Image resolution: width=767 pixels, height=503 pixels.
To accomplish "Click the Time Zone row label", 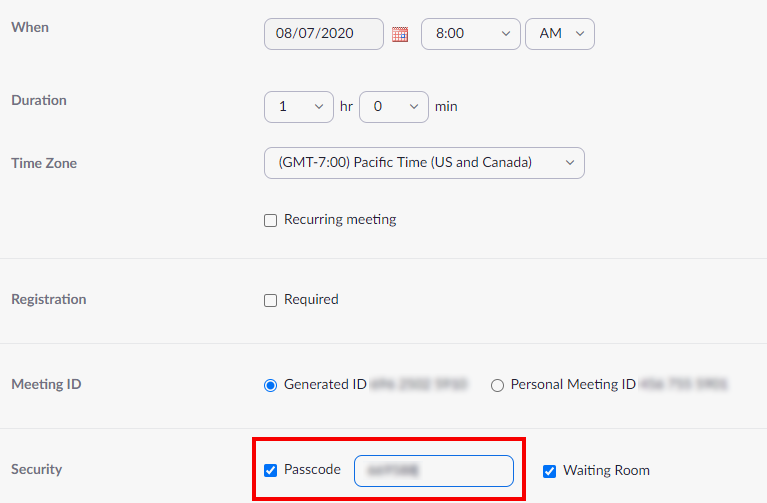I will click(44, 163).
